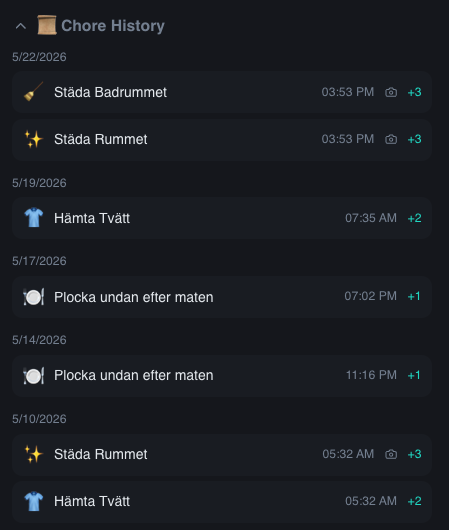
Task: Click the broom icon on Städa Badrummet
Action: [33, 92]
